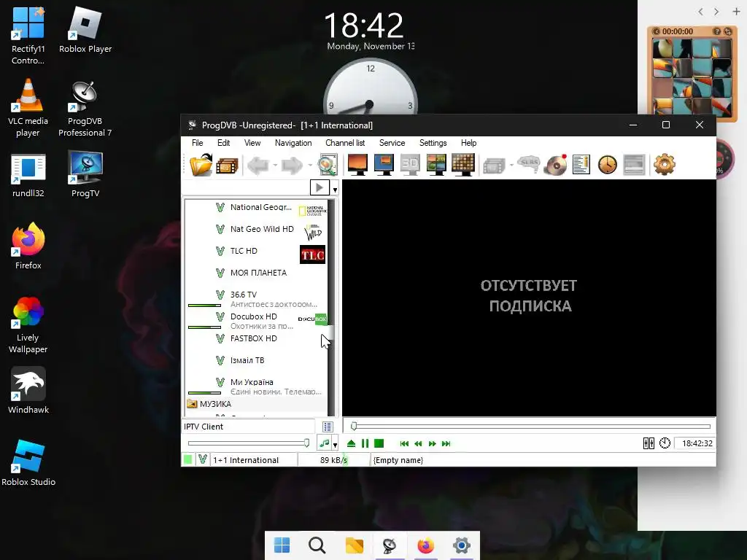
Task: Click the SUBS subtitles bubble icon
Action: 528,164
